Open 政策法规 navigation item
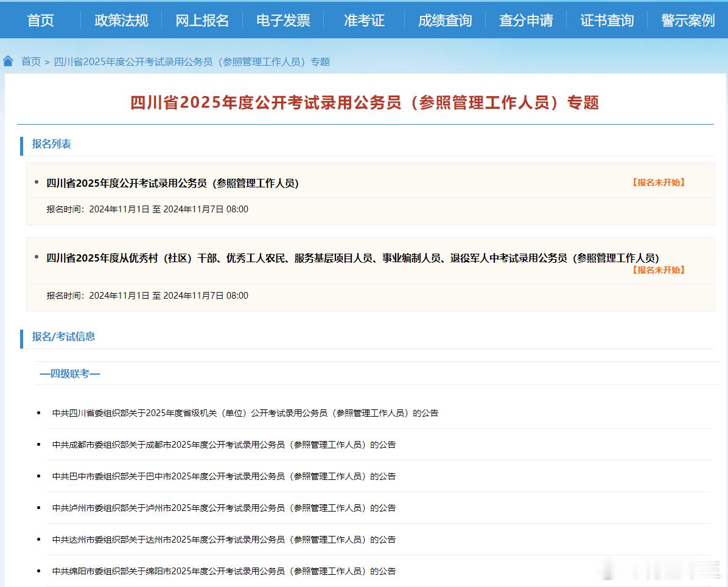The height and width of the screenshot is (587, 728). (x=121, y=21)
